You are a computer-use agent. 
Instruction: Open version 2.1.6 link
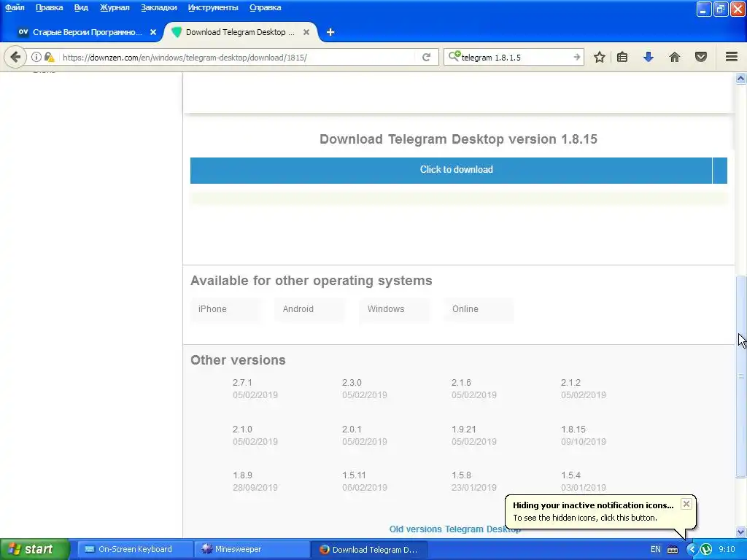(x=461, y=382)
